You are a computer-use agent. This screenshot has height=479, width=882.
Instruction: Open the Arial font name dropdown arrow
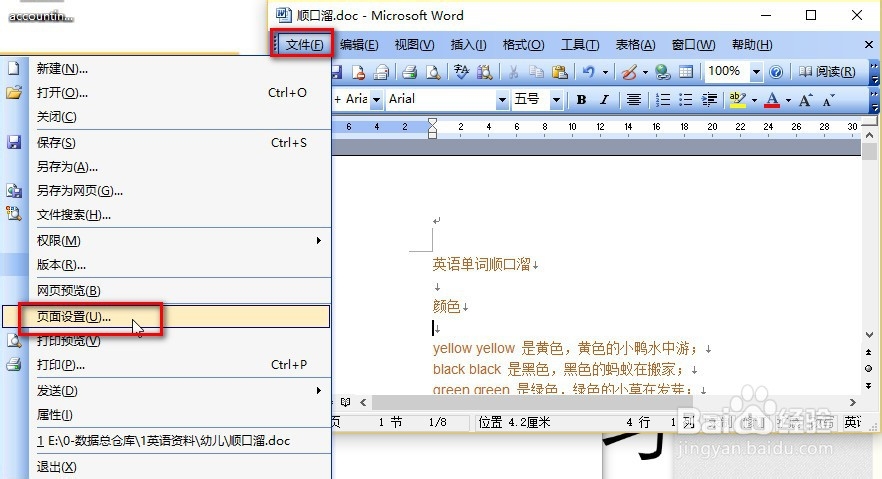(502, 100)
